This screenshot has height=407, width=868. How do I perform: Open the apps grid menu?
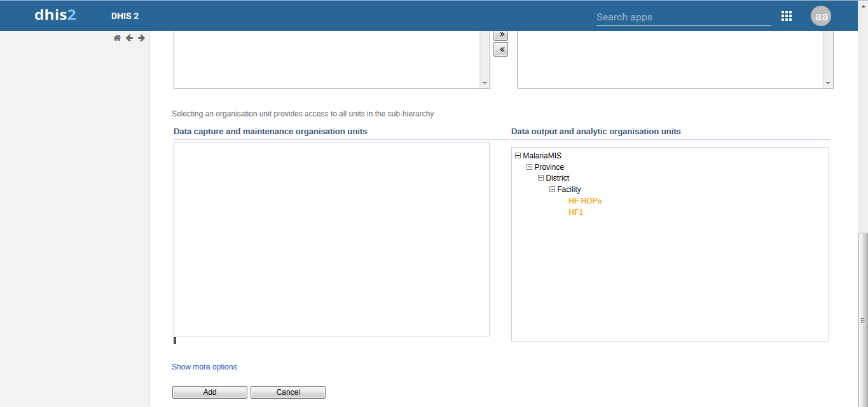[x=787, y=17]
